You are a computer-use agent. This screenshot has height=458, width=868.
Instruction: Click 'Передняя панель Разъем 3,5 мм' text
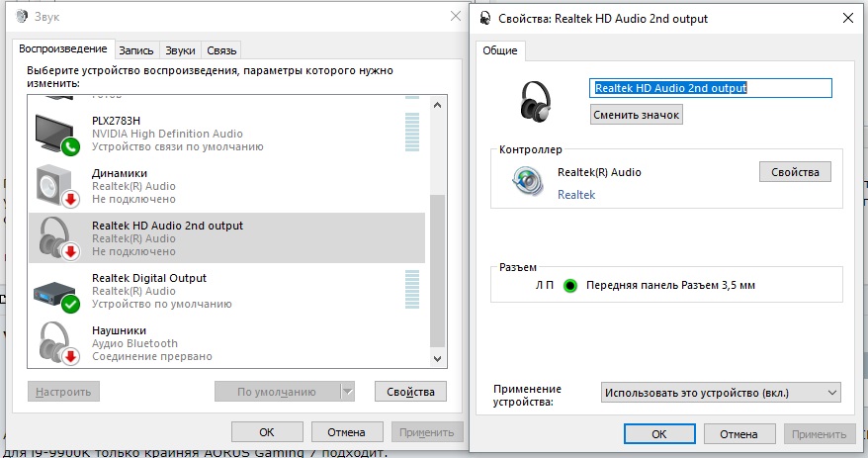tap(670, 285)
